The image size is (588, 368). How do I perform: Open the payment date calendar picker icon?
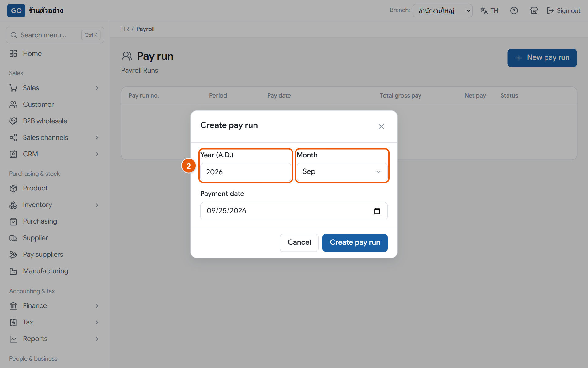click(377, 211)
